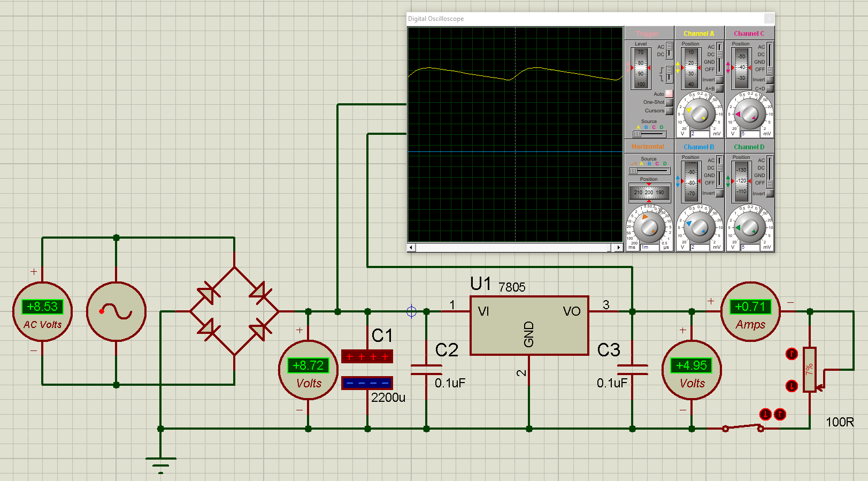Click the AC sine wave source
The image size is (868, 481).
[x=116, y=311]
